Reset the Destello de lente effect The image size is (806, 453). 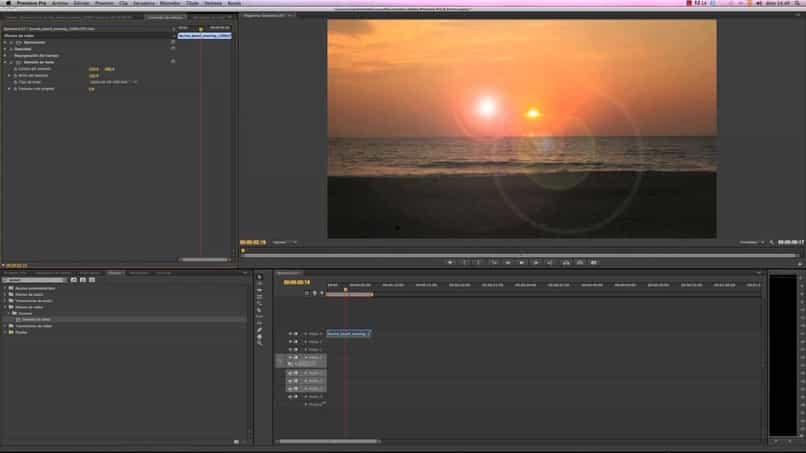coord(173,62)
